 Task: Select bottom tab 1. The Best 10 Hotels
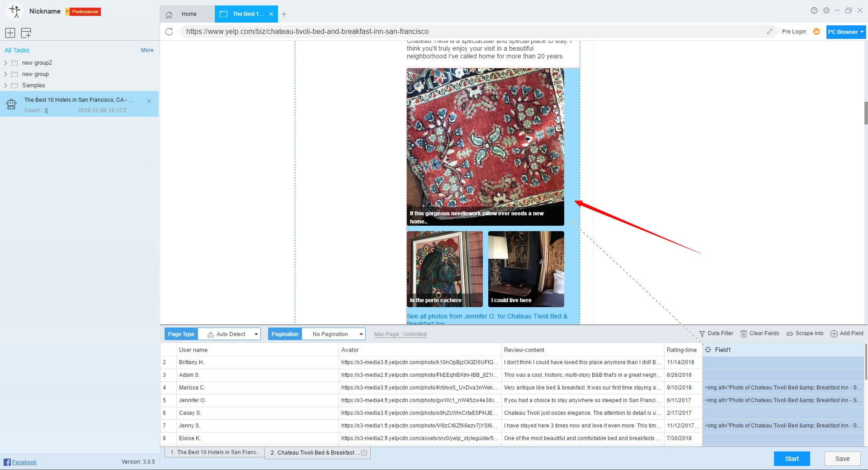coord(214,452)
